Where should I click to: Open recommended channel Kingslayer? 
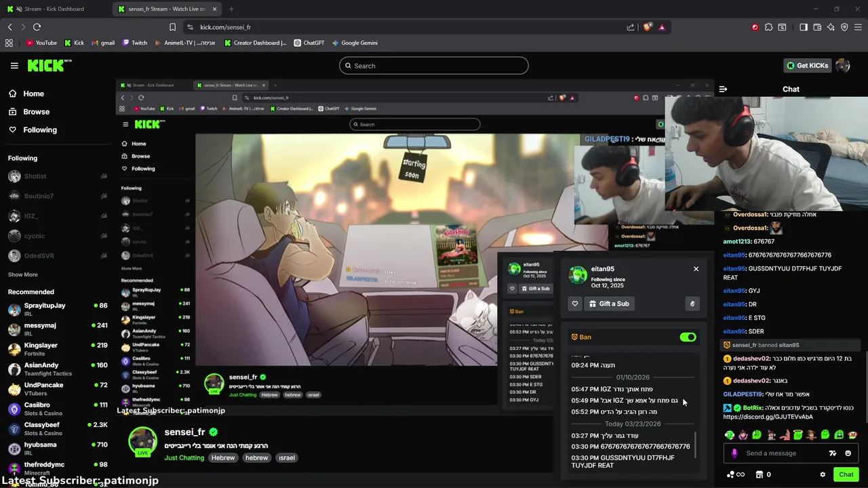click(57, 349)
